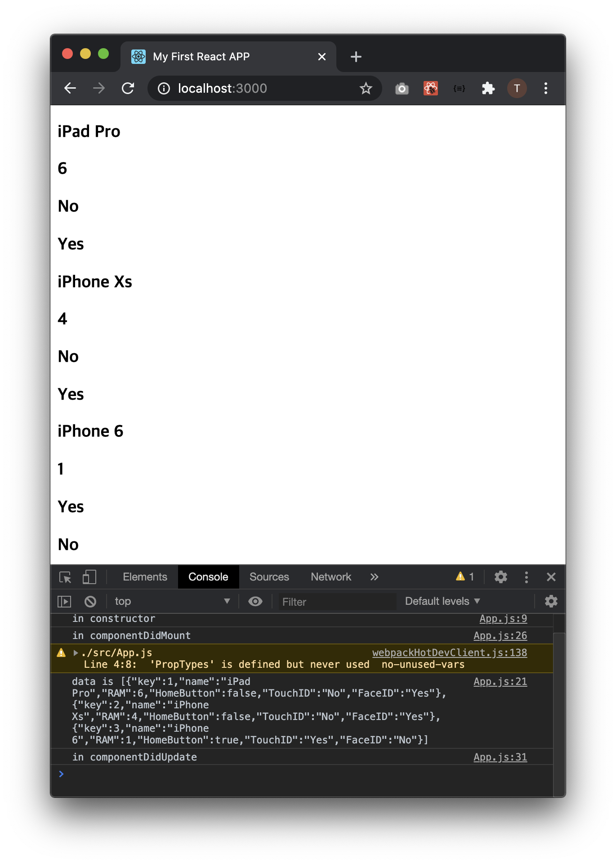Click the RAM value 4 under iPhone Xs
616x864 pixels.
(62, 319)
